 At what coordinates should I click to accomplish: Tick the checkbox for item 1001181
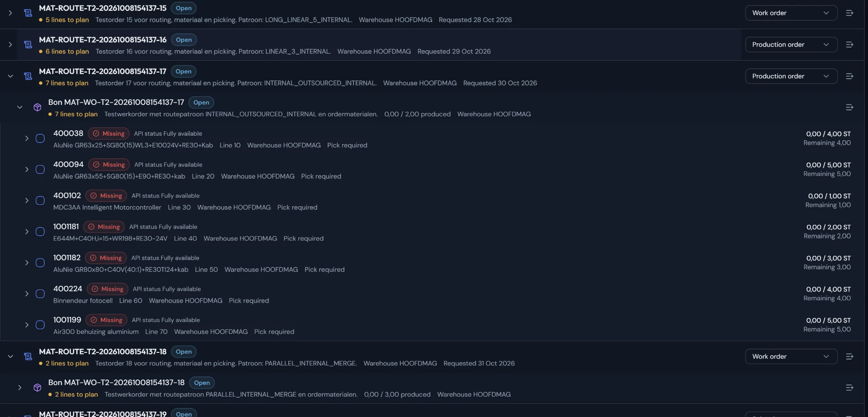(x=40, y=232)
